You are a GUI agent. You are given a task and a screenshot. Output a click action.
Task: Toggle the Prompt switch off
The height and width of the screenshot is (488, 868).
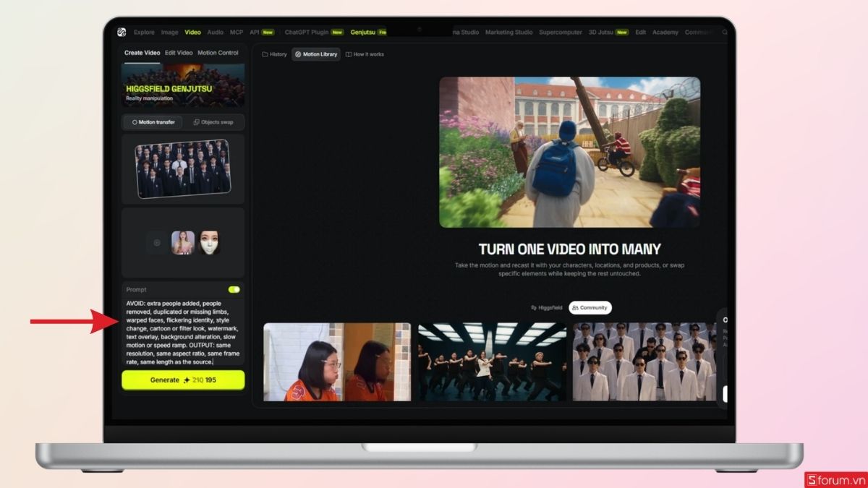pos(234,289)
